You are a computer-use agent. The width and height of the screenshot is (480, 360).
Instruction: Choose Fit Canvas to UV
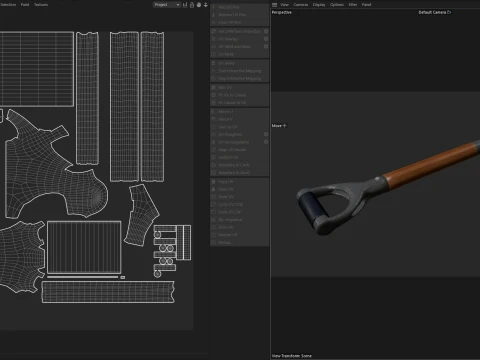tap(240, 103)
